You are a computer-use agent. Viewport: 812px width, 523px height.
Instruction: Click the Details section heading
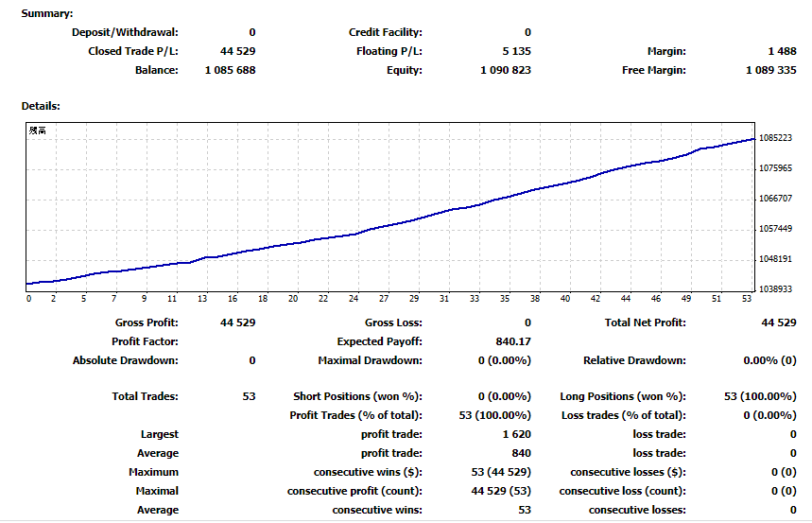tap(41, 107)
